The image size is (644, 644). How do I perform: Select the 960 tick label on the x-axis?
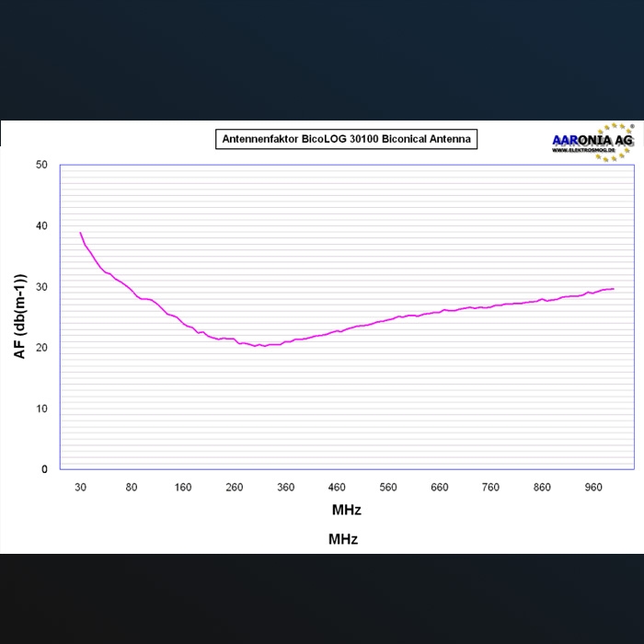pyautogui.click(x=594, y=488)
